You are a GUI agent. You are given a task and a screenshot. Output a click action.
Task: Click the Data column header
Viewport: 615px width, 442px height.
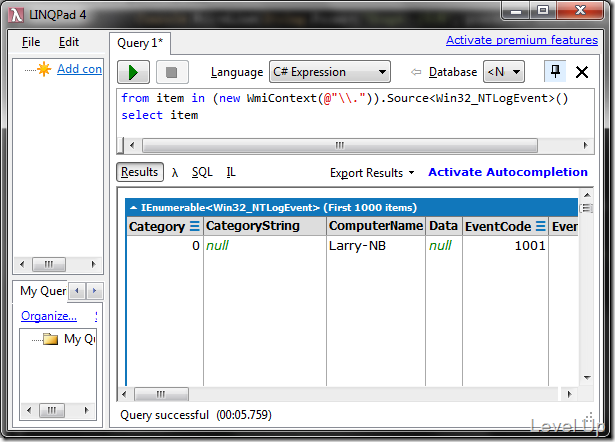pyautogui.click(x=444, y=226)
